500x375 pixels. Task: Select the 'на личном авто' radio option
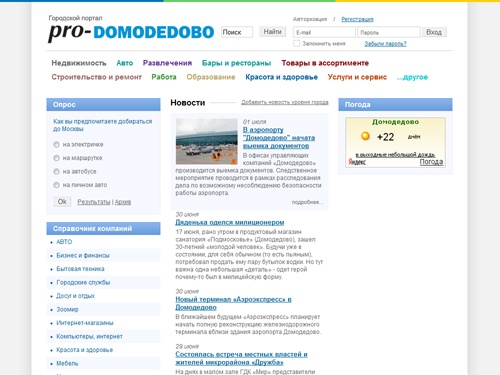click(x=56, y=185)
